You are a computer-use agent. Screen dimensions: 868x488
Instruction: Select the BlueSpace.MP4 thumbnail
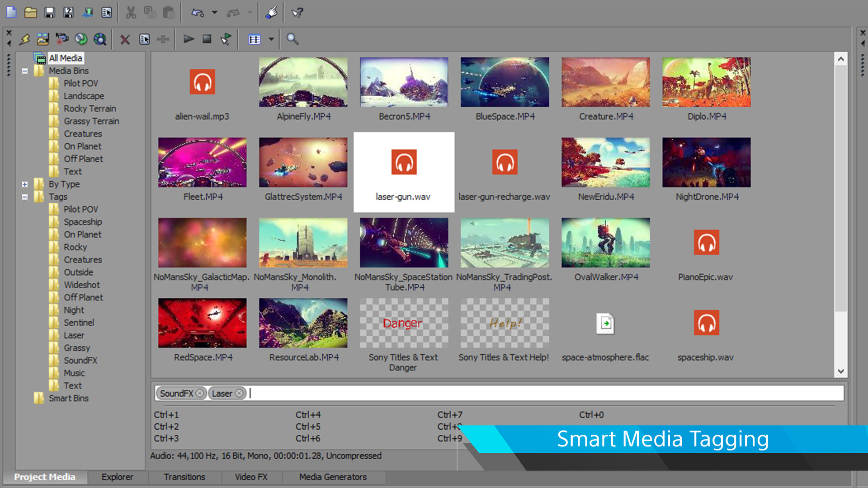pos(505,82)
